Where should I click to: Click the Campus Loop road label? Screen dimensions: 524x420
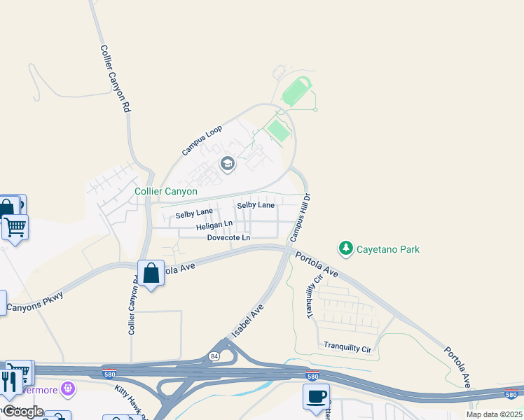click(x=202, y=141)
